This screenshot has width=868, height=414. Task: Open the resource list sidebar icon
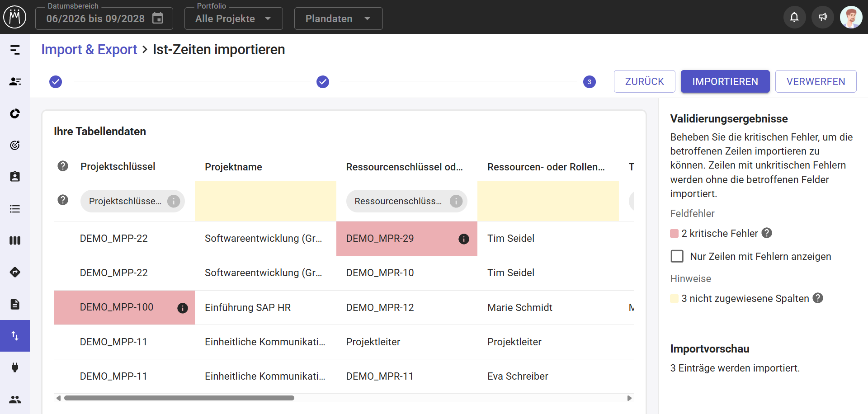(x=15, y=81)
